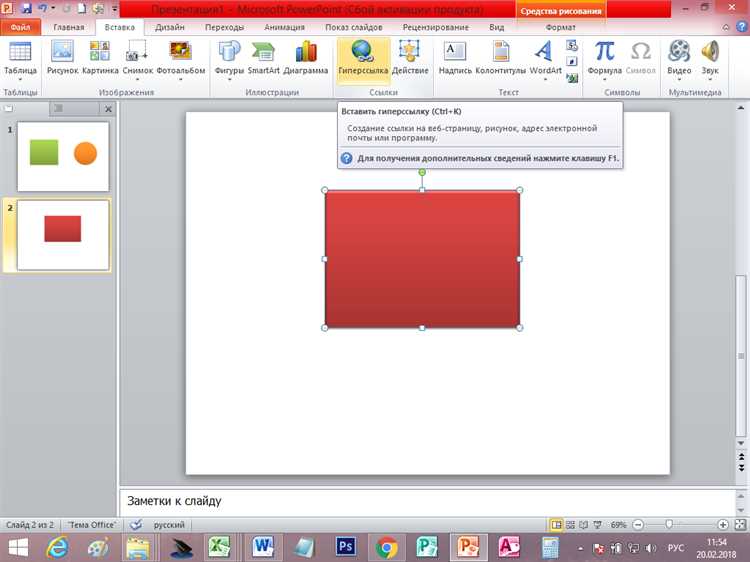
Task: Switch to the Дизайн tab
Action: (170, 27)
